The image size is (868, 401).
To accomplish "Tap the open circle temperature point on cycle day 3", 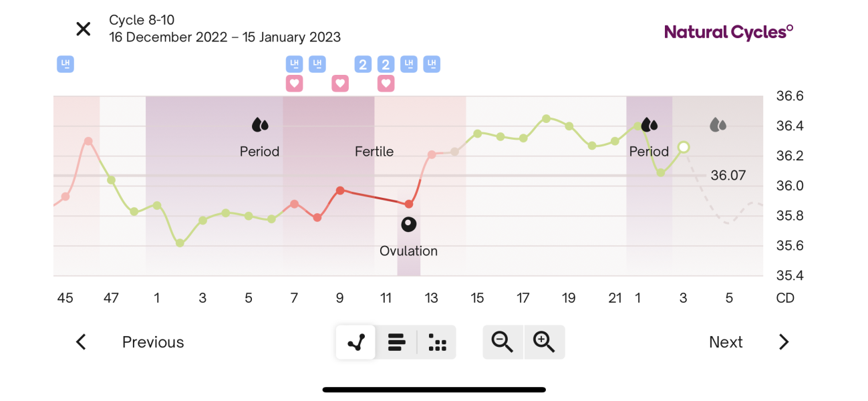I will [x=683, y=147].
